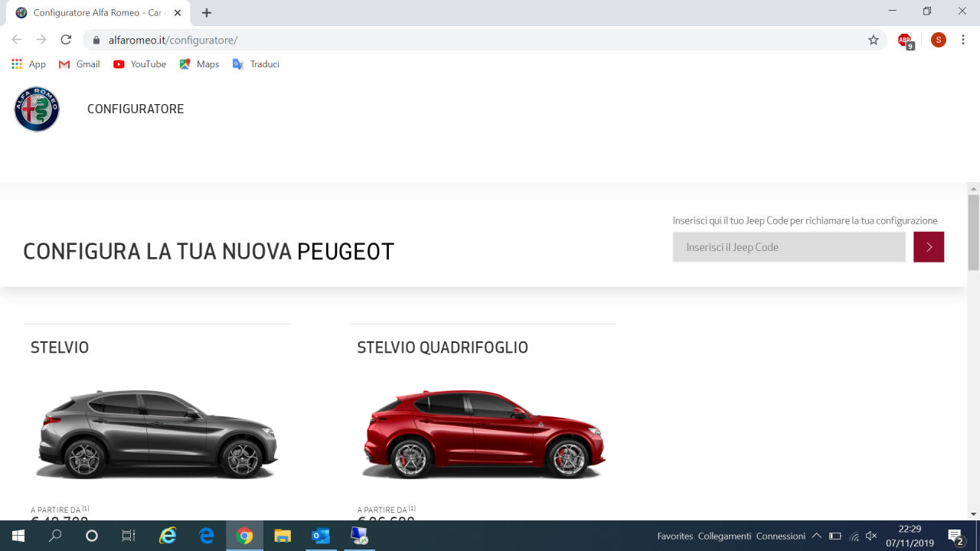Click the browser forward arrow
The width and height of the screenshot is (980, 551).
[x=41, y=40]
